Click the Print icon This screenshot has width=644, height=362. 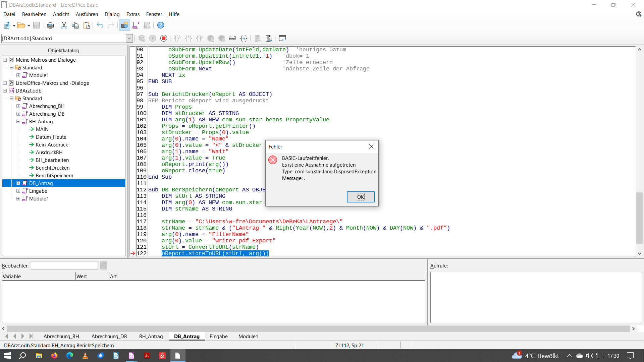(50, 25)
